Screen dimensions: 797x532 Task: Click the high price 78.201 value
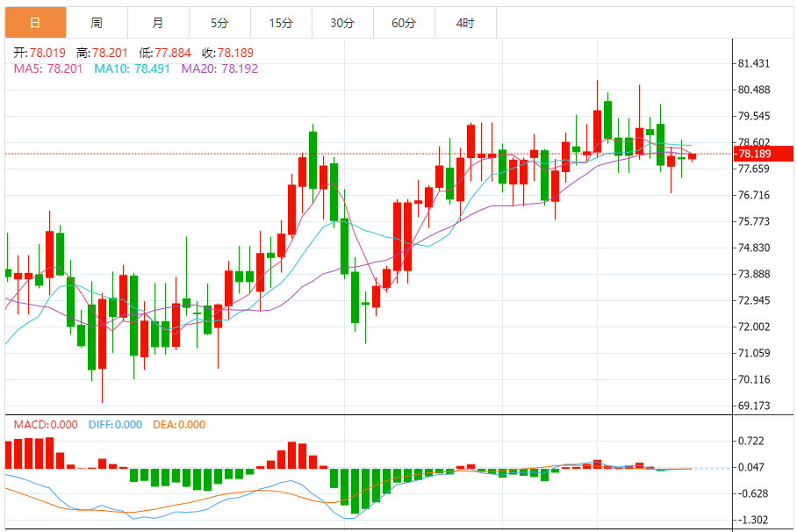pos(110,53)
